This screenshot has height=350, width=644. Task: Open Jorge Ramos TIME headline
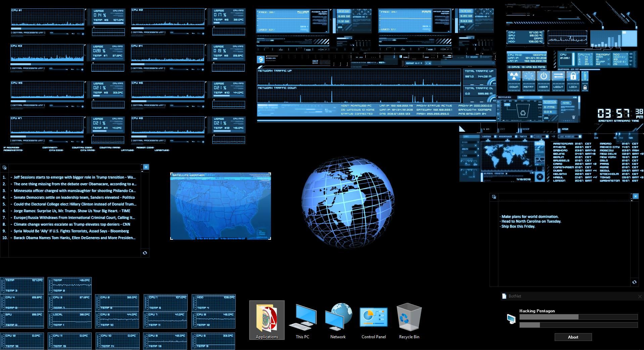pyautogui.click(x=72, y=211)
